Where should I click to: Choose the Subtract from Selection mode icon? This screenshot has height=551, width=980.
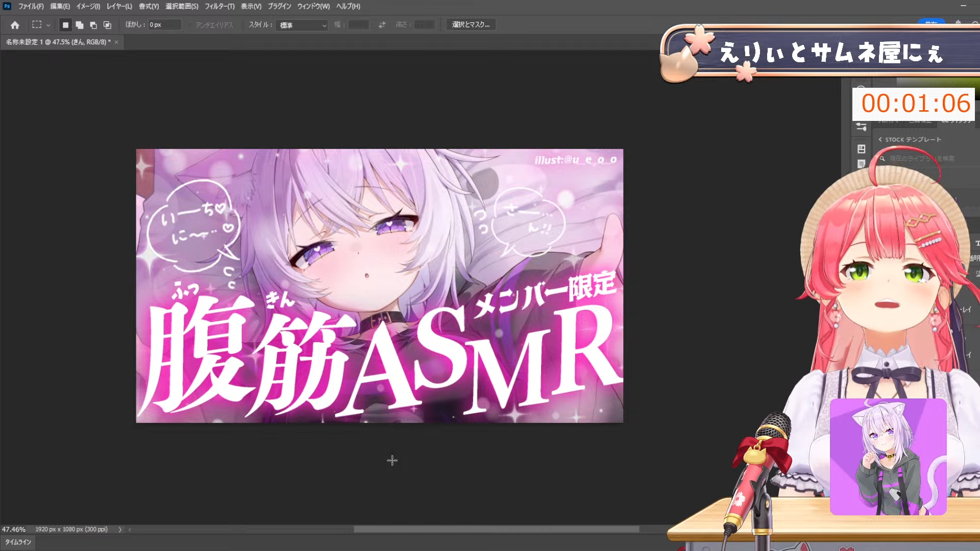click(93, 25)
